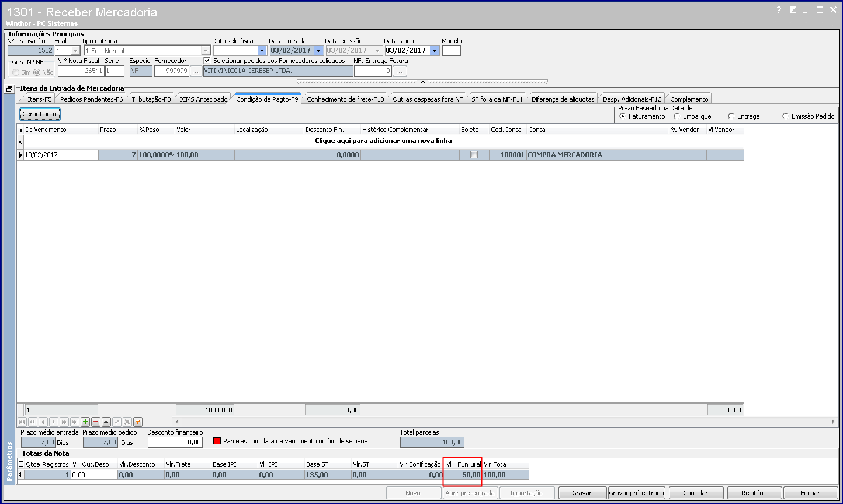
Task: Expand the Parâmetros side panel
Action: (9, 461)
